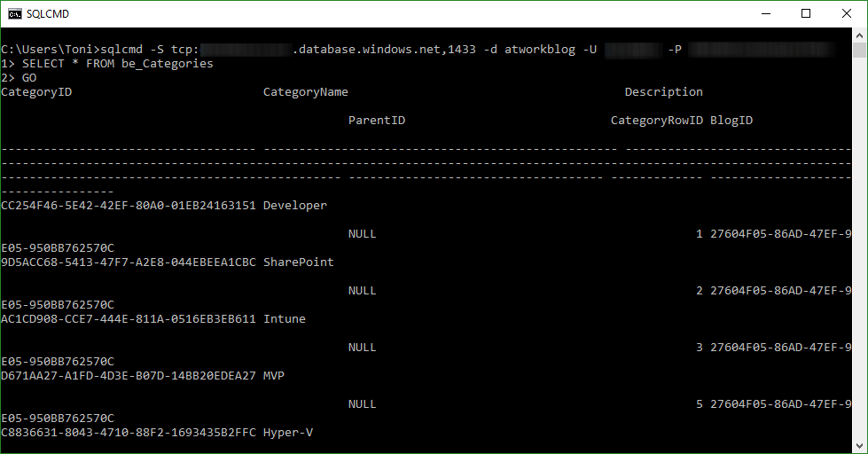Click the Intune category name

click(x=285, y=319)
